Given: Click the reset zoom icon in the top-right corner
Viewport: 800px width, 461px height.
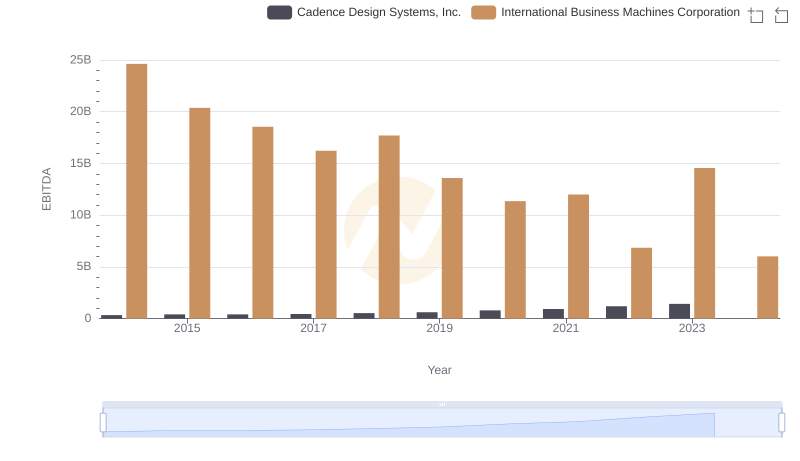Looking at the screenshot, I should pos(781,15).
